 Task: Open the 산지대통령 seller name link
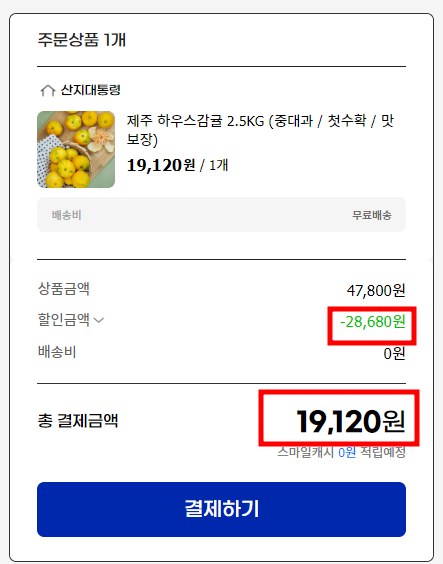(x=90, y=90)
